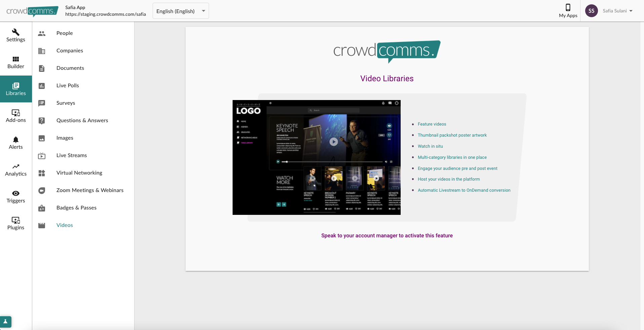Open the Add-ons icon
Image resolution: width=644 pixels, height=330 pixels.
point(16,113)
